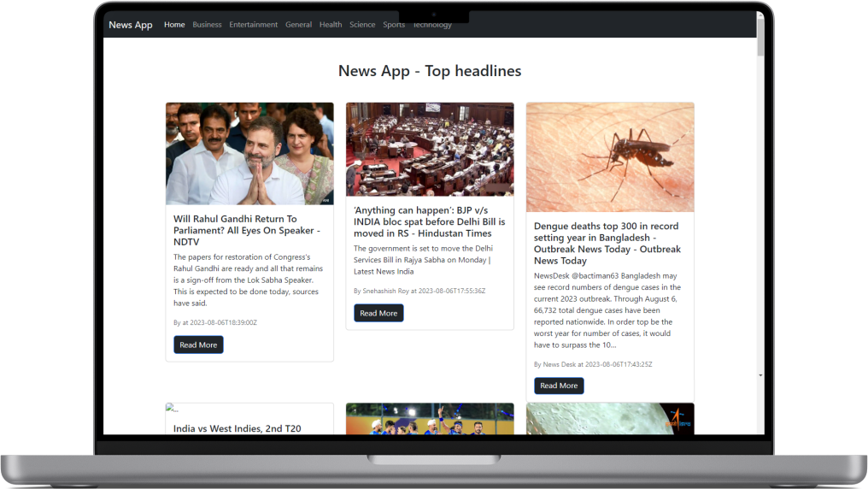Click the broken image icon on India vs West Indies card
The width and height of the screenshot is (868, 489).
172,408
